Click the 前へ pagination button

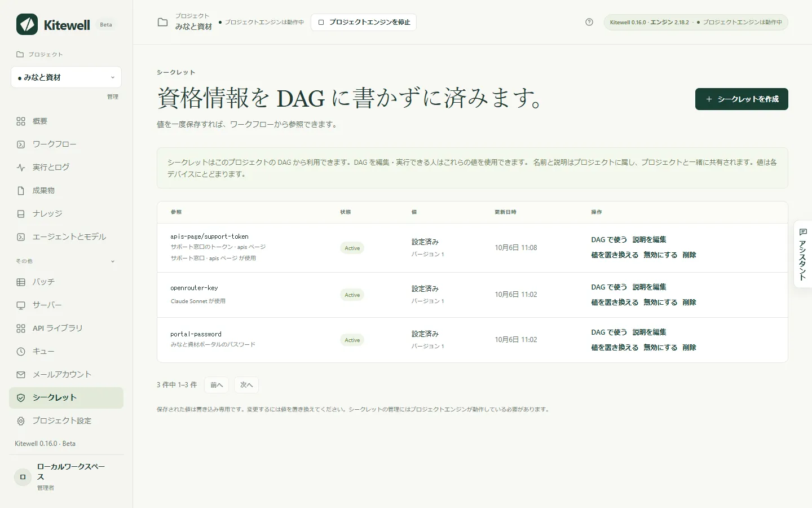(x=217, y=385)
